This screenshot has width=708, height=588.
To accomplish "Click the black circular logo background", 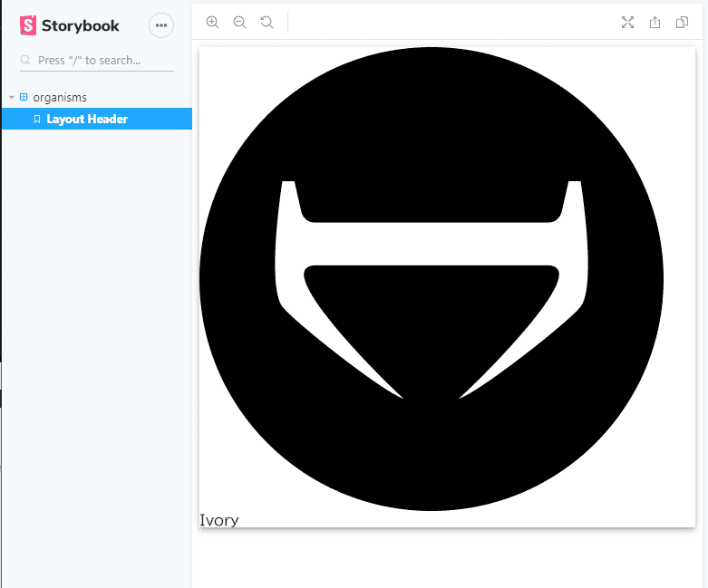I will (x=432, y=453).
